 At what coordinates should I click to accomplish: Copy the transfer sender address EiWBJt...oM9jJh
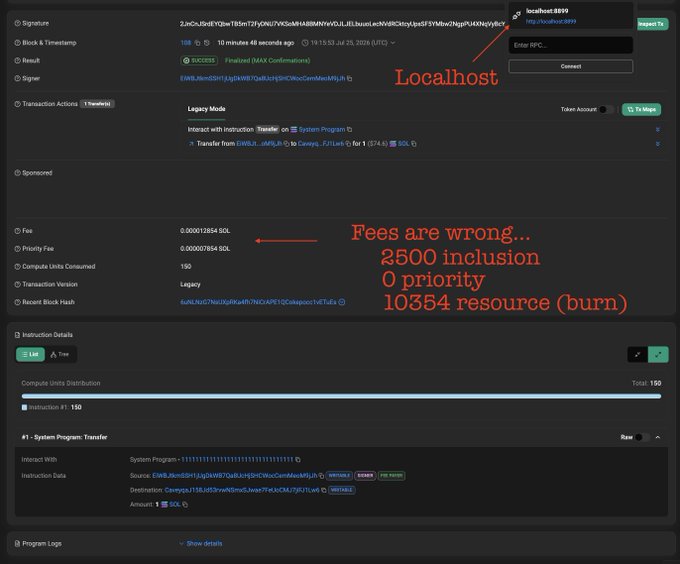[x=286, y=144]
